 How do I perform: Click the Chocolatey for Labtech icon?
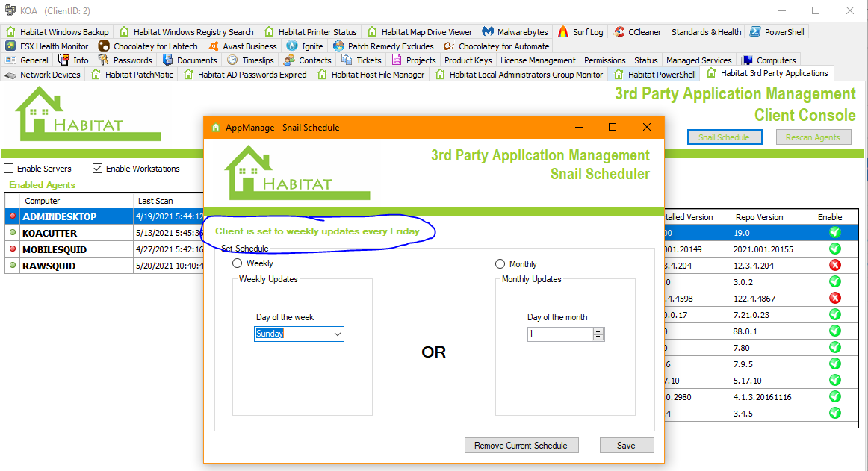point(104,46)
